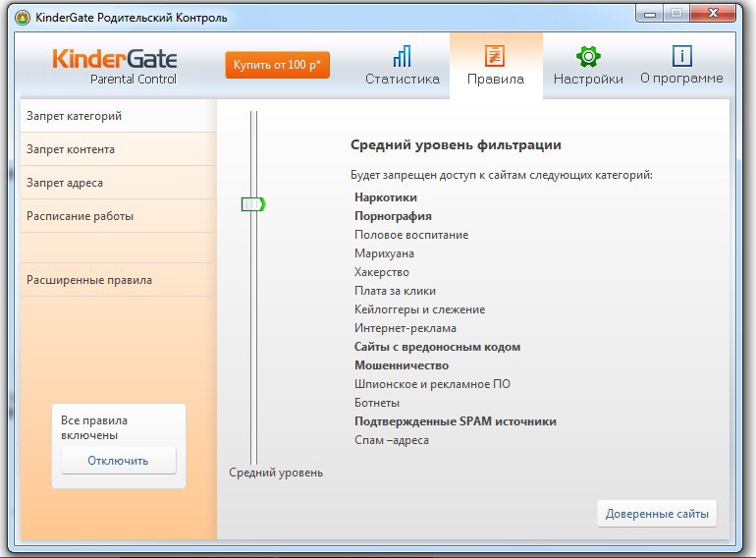The image size is (756, 558).
Task: Open Расписание работы in sidebar
Action: pos(80,216)
